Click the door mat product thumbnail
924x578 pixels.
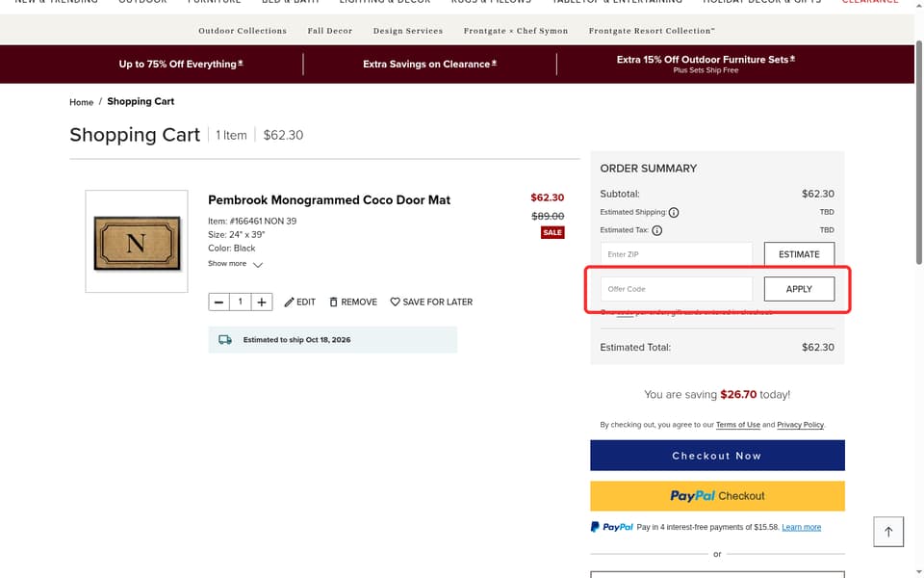point(137,241)
